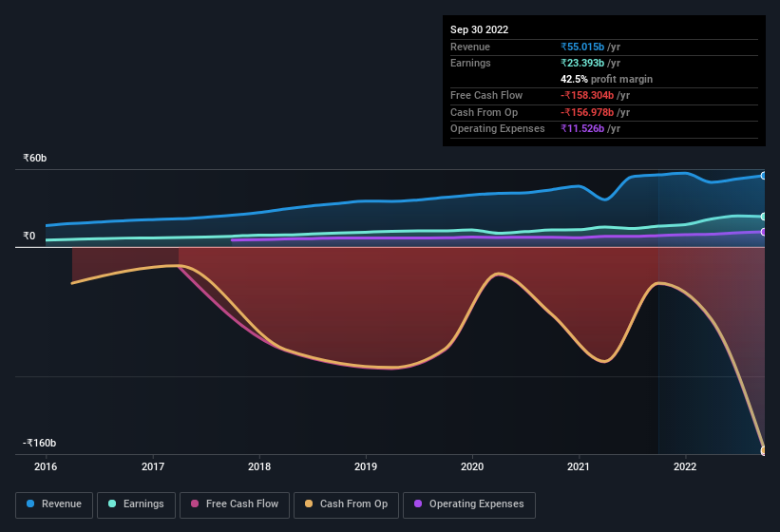
Task: Click the Free Cash Flow tooltip label
Action: coord(486,95)
